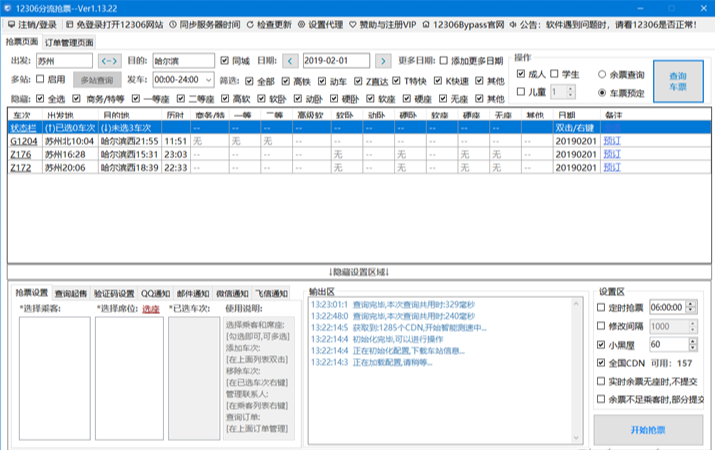Open 12306 website without login
Viewport: 715px width, 450px height.
118,23
